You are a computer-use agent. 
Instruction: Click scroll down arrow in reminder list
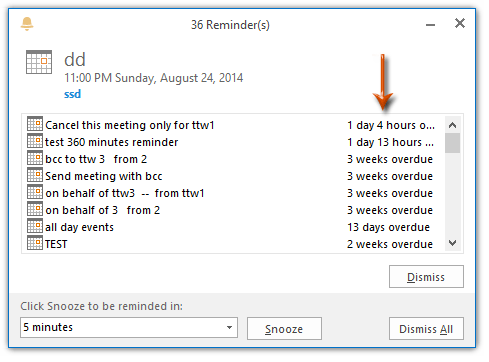452,243
